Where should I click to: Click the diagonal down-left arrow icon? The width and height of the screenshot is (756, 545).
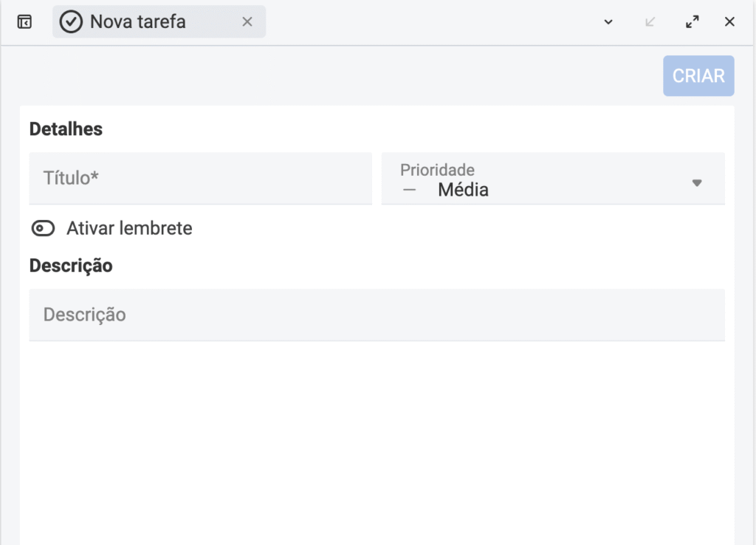650,22
